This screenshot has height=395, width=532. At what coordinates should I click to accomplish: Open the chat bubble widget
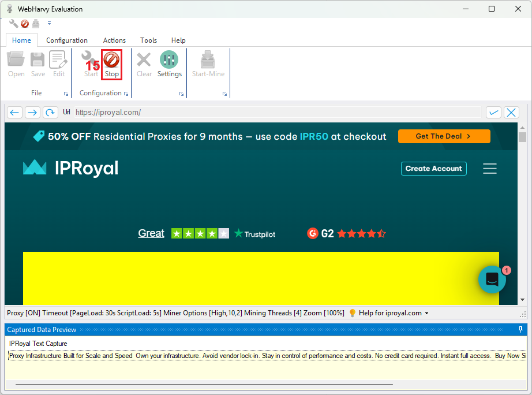492,280
